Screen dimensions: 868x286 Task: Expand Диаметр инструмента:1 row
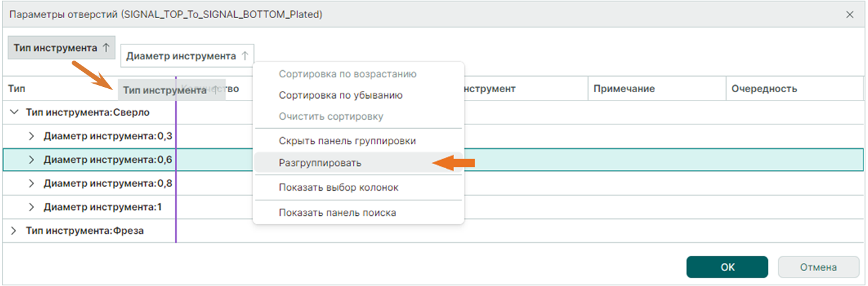point(32,207)
